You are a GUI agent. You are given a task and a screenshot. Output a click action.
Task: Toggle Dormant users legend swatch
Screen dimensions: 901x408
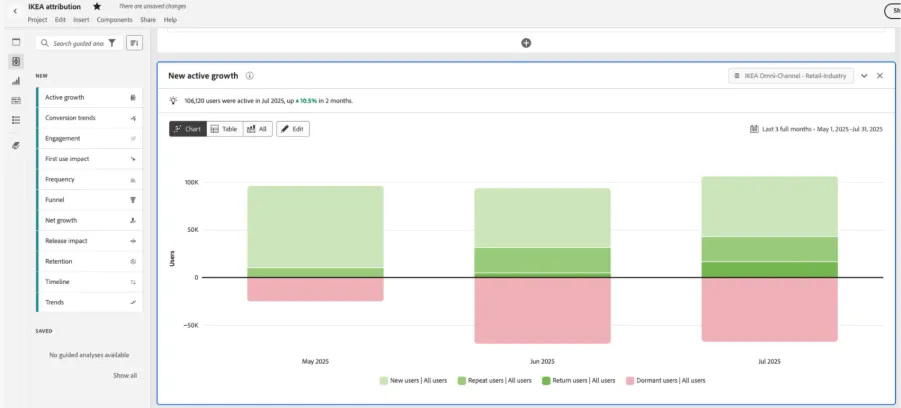click(x=630, y=380)
